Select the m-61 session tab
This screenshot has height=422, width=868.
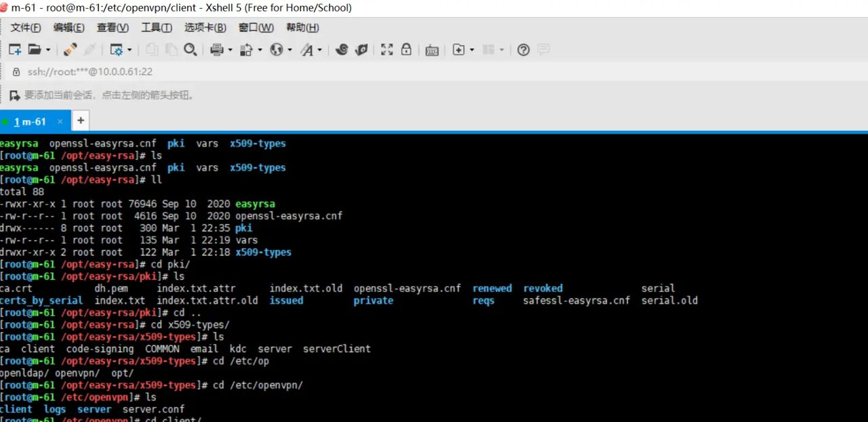(x=31, y=121)
